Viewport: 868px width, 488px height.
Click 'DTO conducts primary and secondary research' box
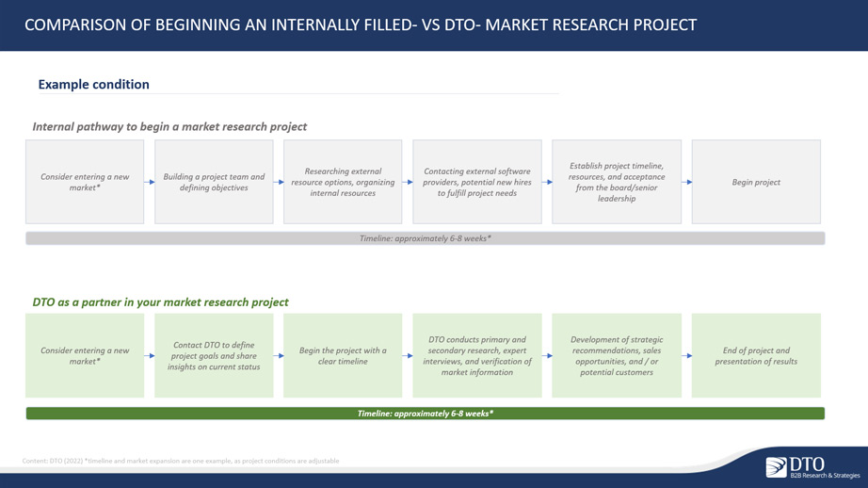point(477,355)
